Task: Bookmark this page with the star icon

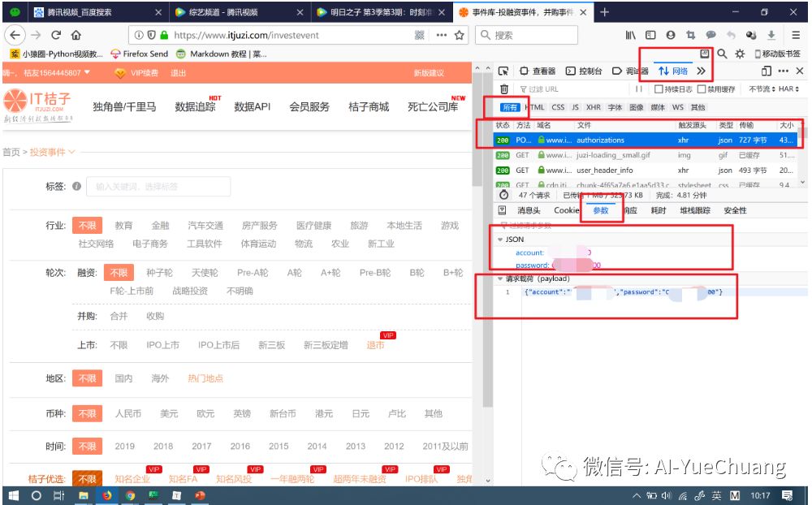Action: tap(459, 35)
